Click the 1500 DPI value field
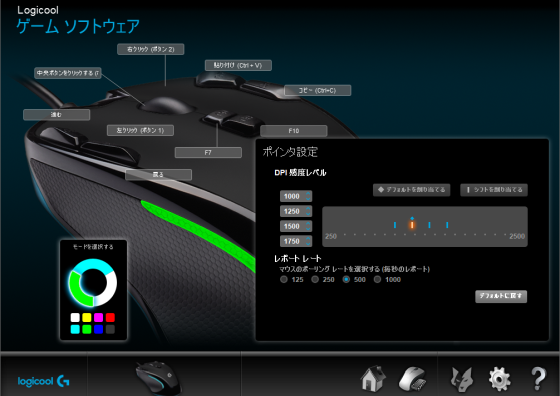The height and width of the screenshot is (396, 560). click(292, 226)
